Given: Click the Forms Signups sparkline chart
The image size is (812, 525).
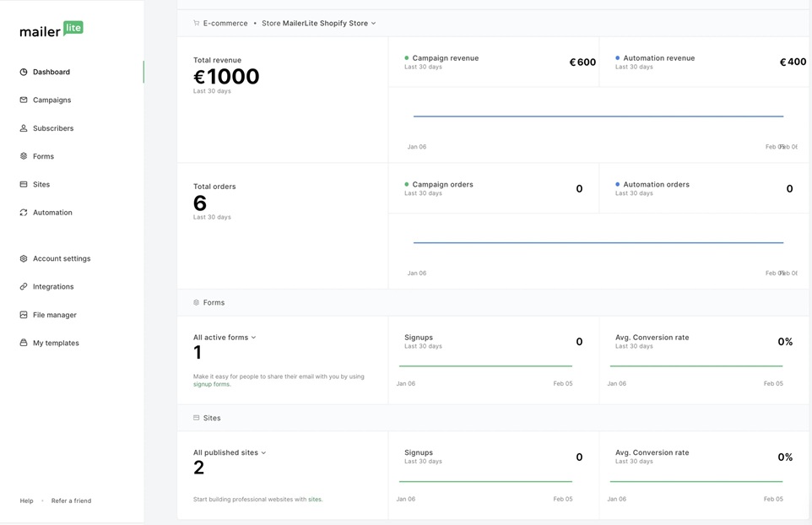Looking at the screenshot, I should point(485,366).
